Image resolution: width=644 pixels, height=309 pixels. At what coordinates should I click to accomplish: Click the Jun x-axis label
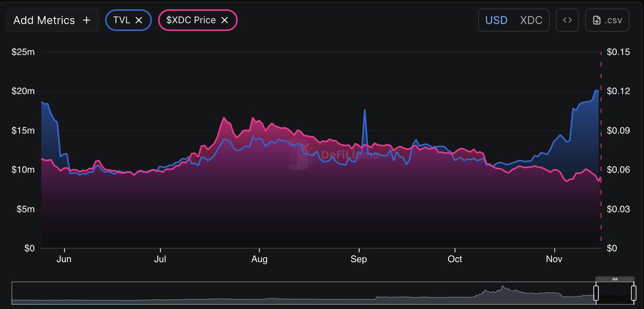64,259
